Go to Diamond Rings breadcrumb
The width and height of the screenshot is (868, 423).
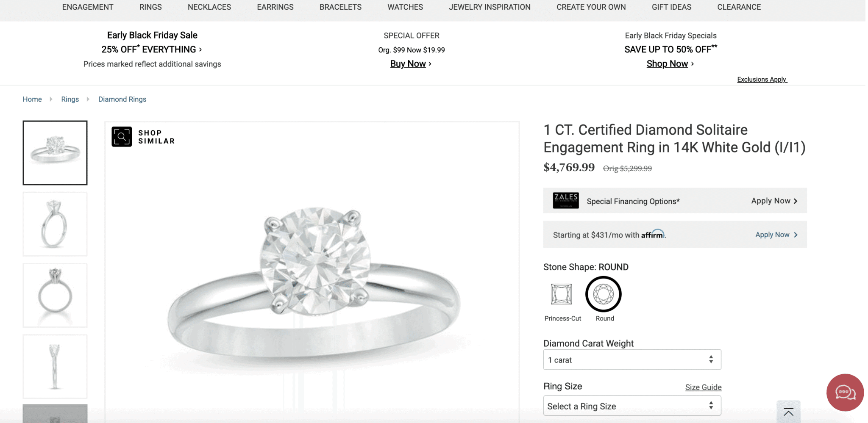tap(122, 99)
